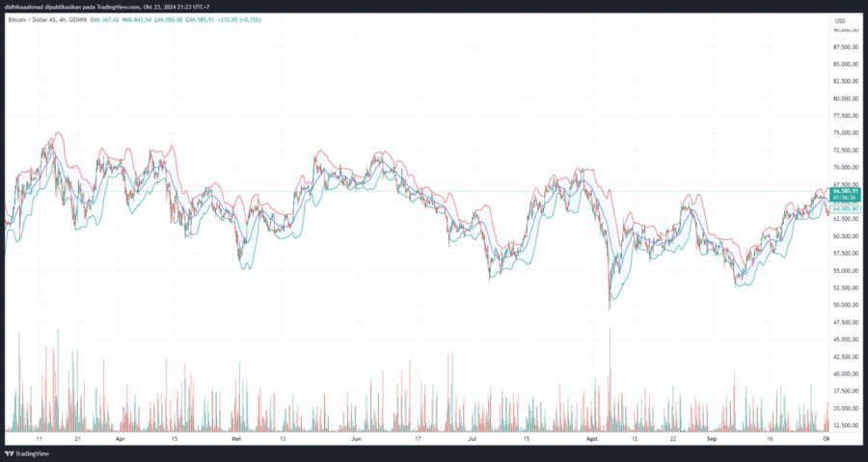Click the 13 date label after Mei
Viewport: 868px width, 462px height.
[x=283, y=439]
